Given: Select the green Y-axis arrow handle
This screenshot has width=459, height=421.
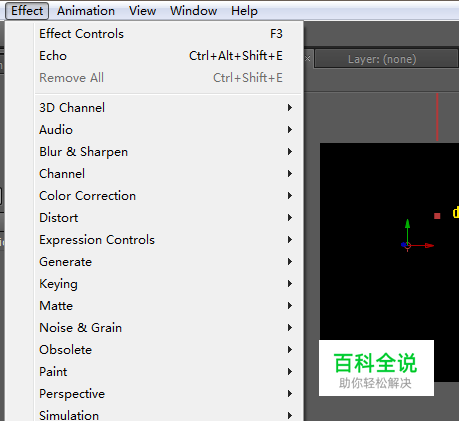Looking at the screenshot, I should click(407, 224).
